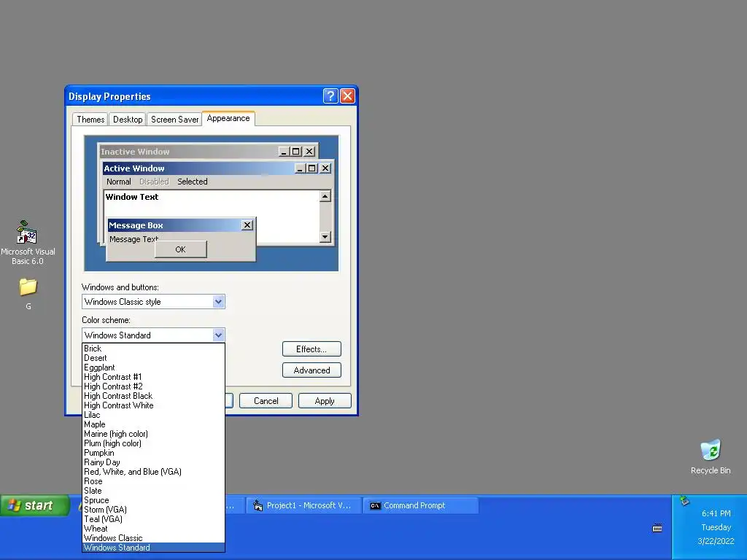Screen dimensions: 747x560
Task: Choose Desert color scheme
Action: click(153, 358)
